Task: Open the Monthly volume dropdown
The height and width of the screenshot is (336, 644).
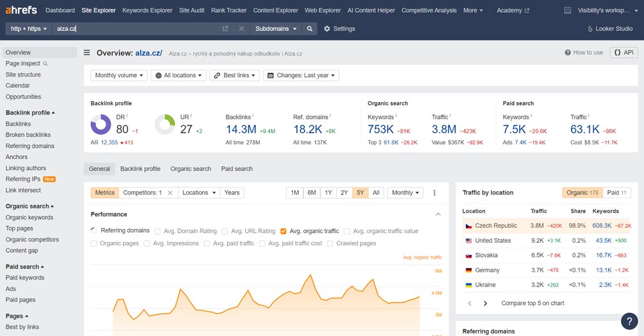Action: (119, 75)
